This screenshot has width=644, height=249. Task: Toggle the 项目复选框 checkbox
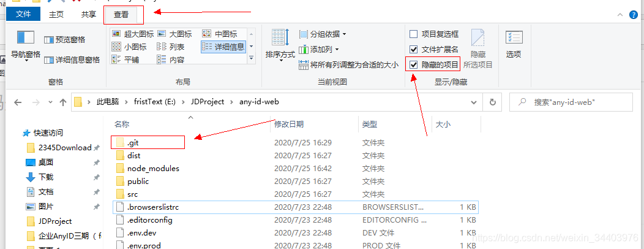(414, 34)
